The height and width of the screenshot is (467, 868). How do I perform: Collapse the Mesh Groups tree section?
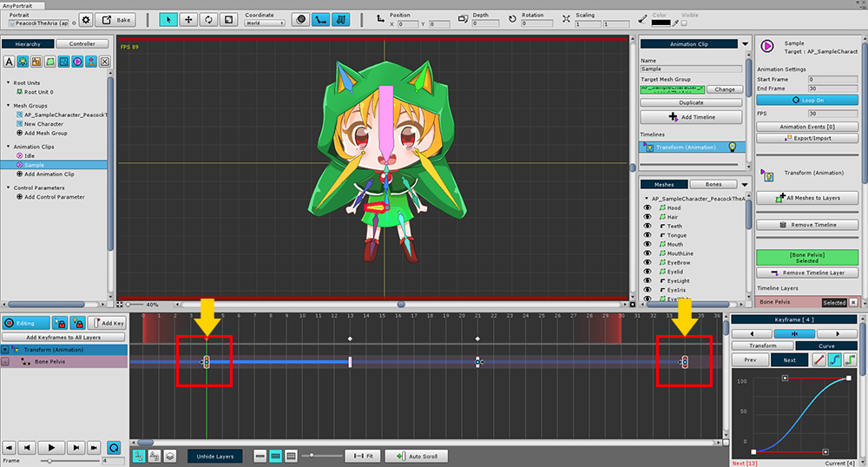9,105
